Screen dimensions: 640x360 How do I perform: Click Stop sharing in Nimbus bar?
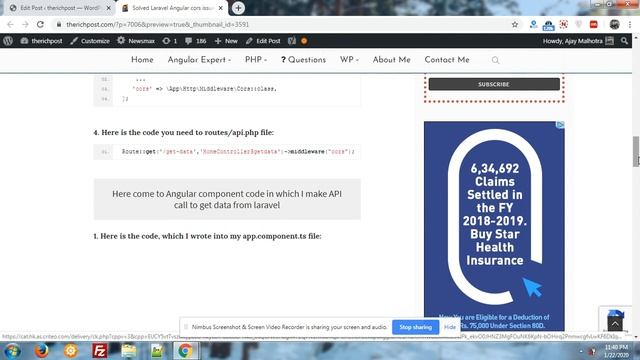(x=416, y=327)
